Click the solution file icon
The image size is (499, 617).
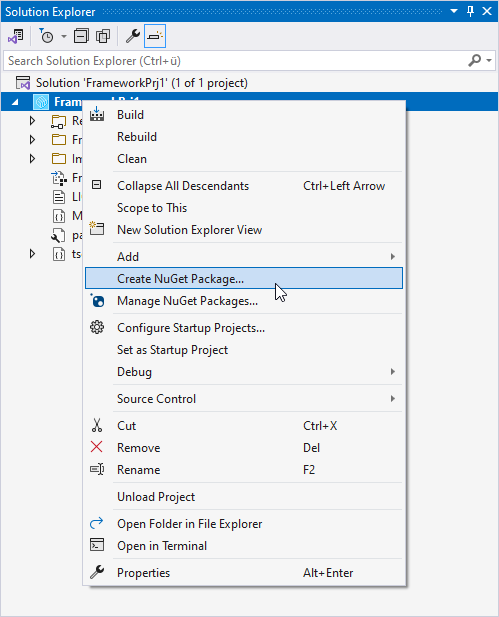[x=23, y=83]
